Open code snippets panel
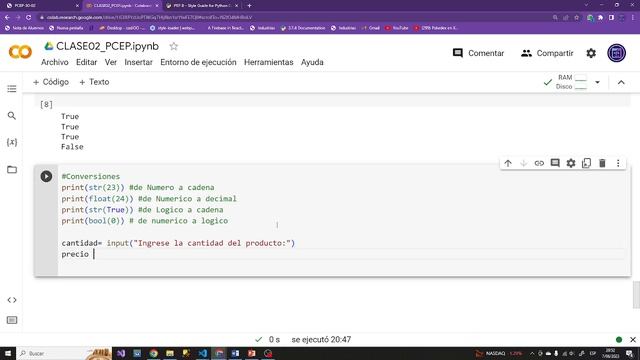 pos(12,300)
